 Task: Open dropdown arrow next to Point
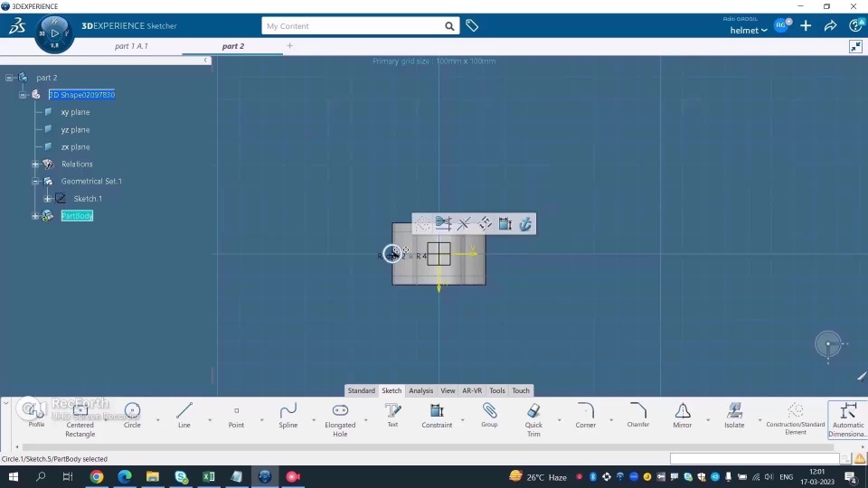coord(262,420)
